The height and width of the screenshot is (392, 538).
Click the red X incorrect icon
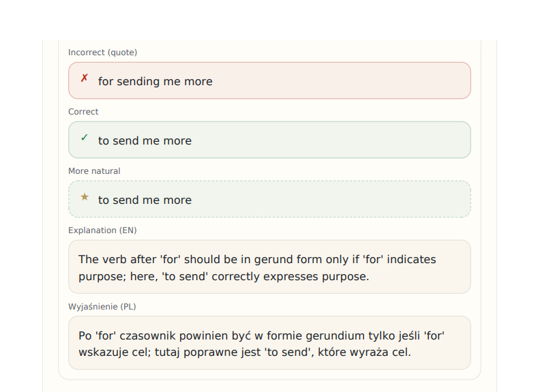click(85, 78)
